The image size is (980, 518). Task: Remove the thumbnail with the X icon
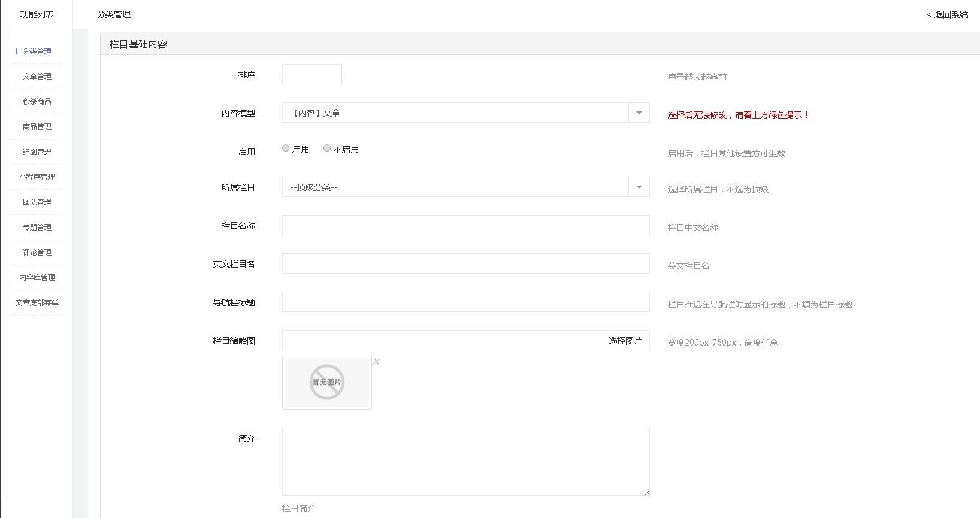point(376,361)
